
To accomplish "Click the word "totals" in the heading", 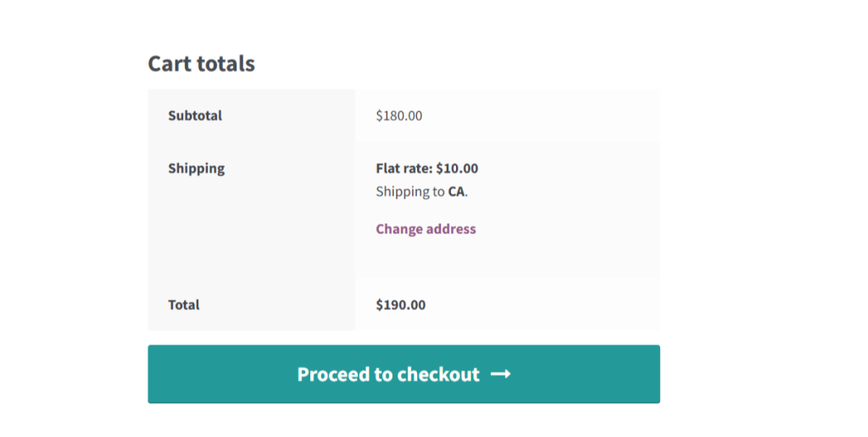I will tap(225, 64).
